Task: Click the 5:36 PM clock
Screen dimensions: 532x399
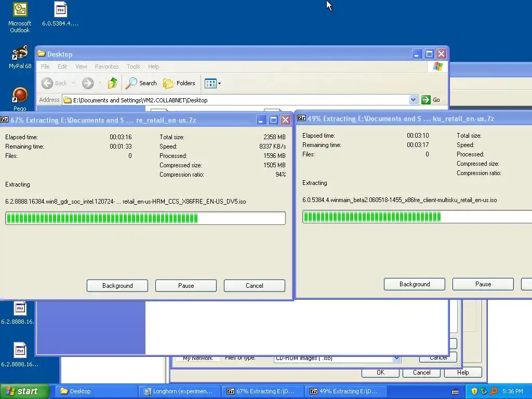Action: [x=512, y=391]
